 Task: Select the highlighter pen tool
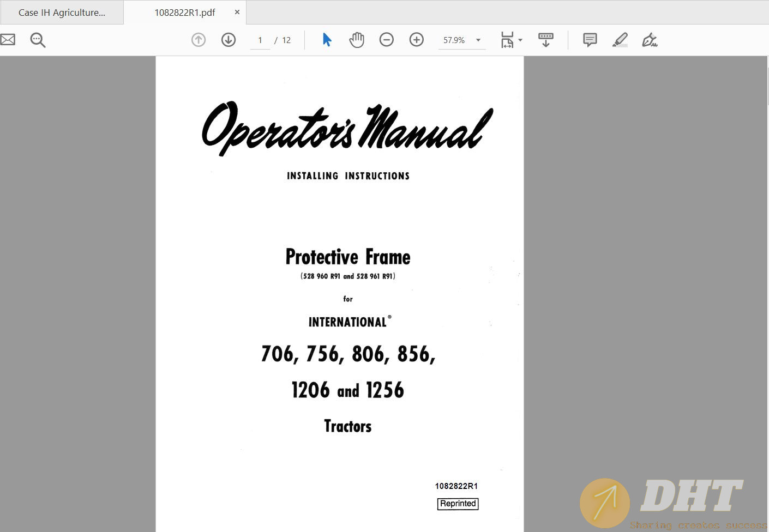tap(620, 40)
